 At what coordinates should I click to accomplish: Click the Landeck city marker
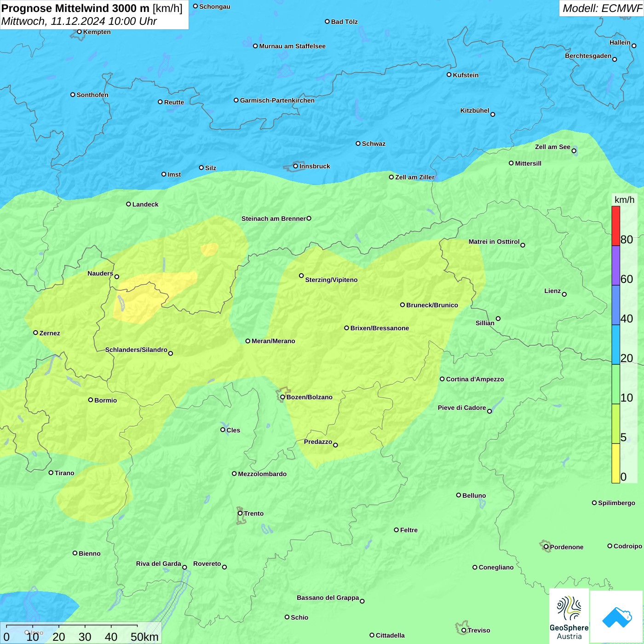tap(128, 204)
